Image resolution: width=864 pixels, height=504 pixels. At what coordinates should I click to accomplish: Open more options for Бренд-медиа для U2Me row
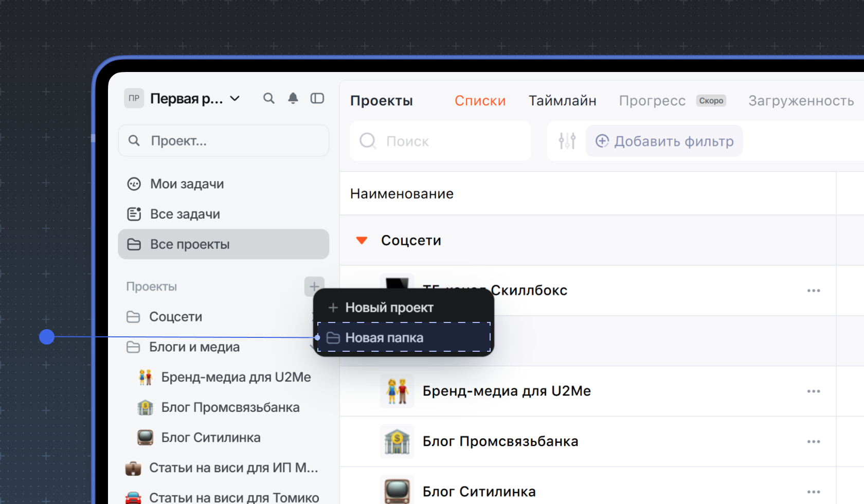click(x=813, y=391)
